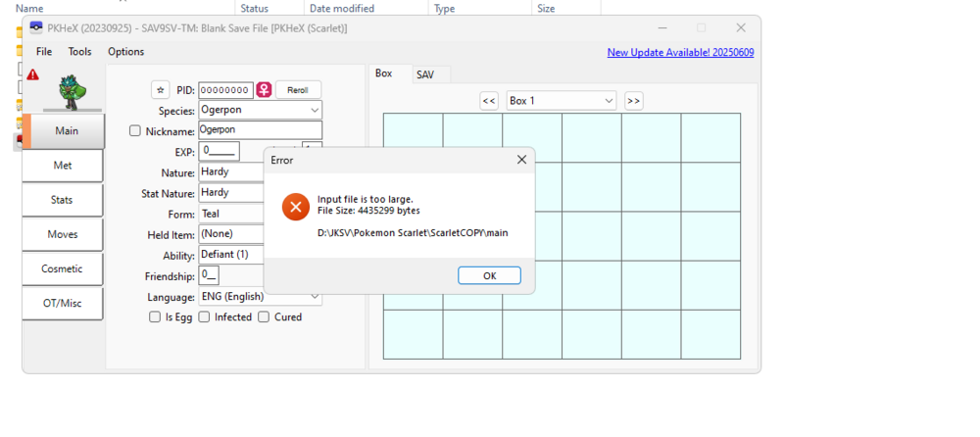
Task: Click the New Update Available link
Action: [x=680, y=52]
